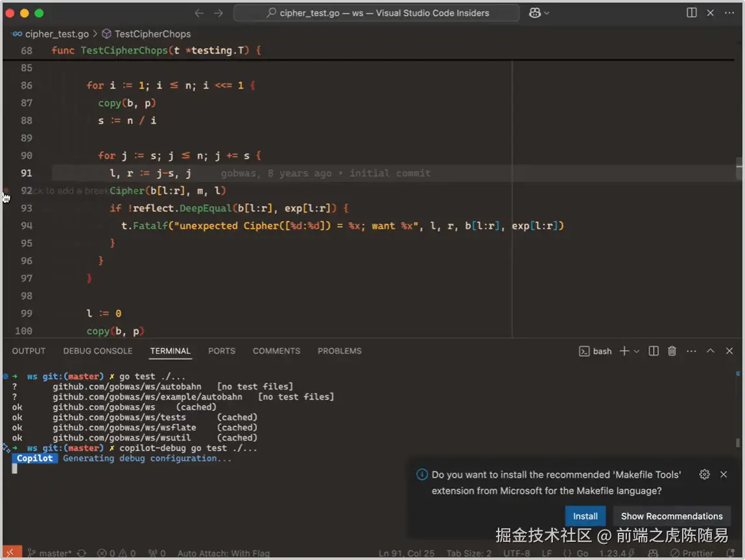Open the title bar more actions ellipsis
The height and width of the screenshot is (560, 745).
coord(729,13)
